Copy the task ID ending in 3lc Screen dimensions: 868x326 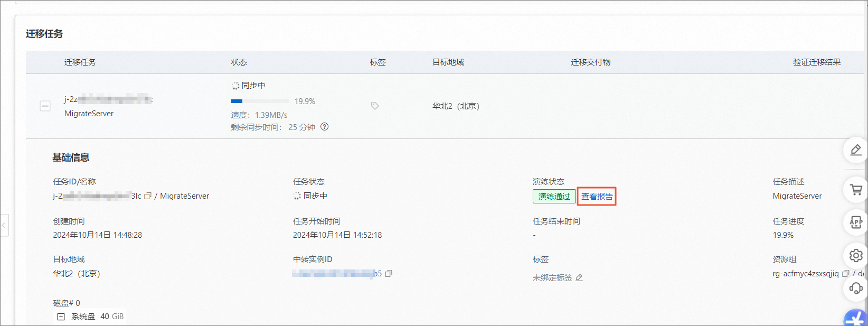tap(148, 196)
